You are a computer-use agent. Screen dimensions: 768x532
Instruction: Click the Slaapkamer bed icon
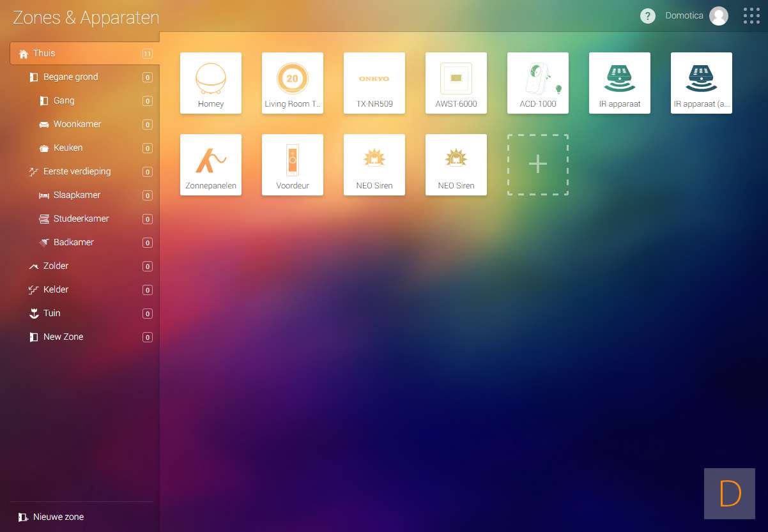tap(44, 195)
